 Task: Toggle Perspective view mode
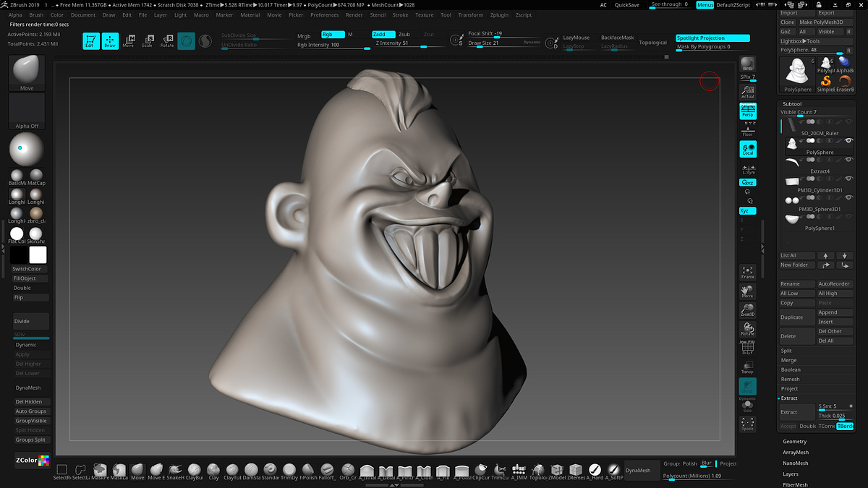(x=748, y=111)
